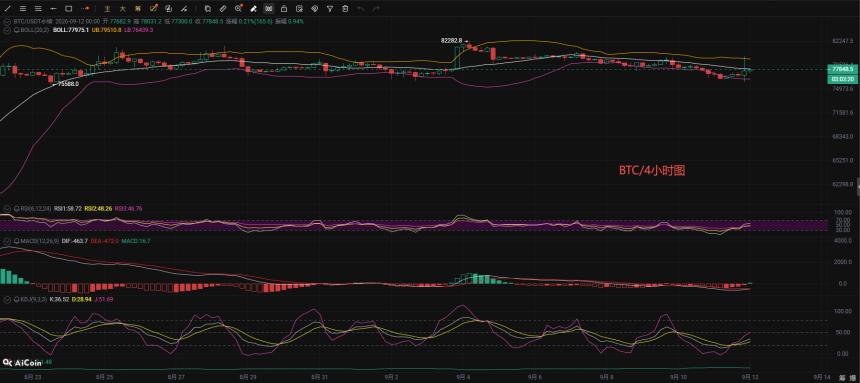Toggle the 大 large-order indicator button
Viewport: 860px width, 383px height.
pos(122,9)
